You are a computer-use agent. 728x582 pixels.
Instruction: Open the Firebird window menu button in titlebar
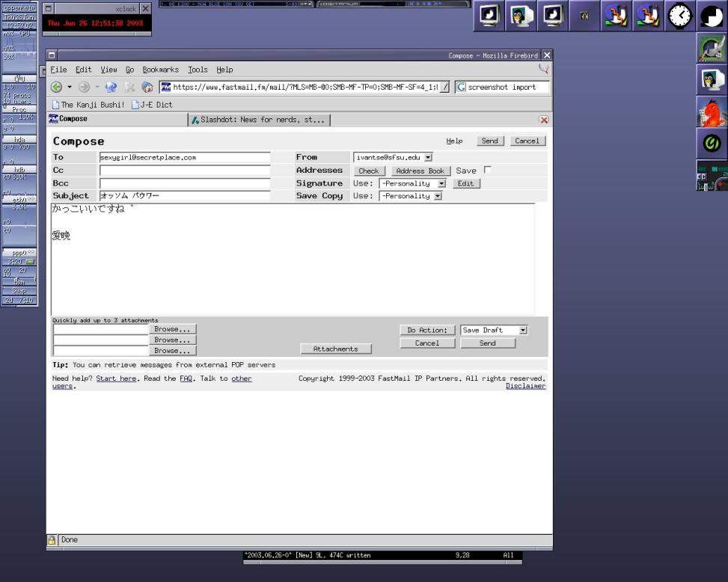[52, 55]
